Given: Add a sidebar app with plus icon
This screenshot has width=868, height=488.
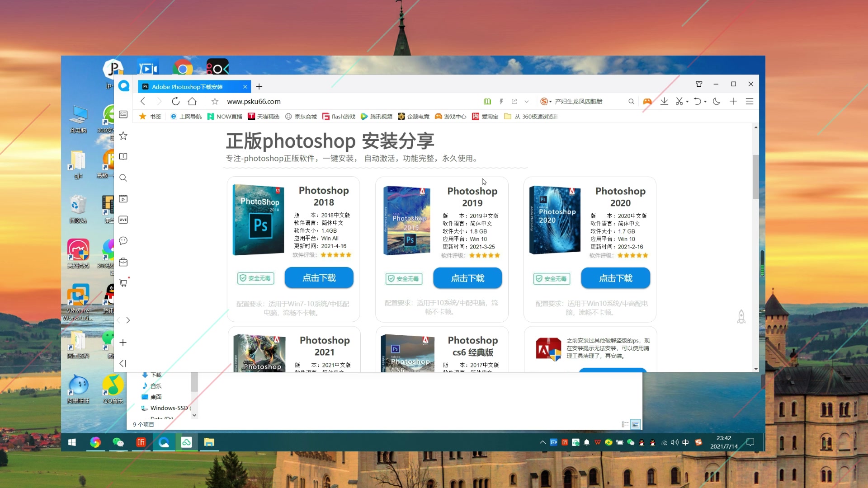Looking at the screenshot, I should point(123,343).
